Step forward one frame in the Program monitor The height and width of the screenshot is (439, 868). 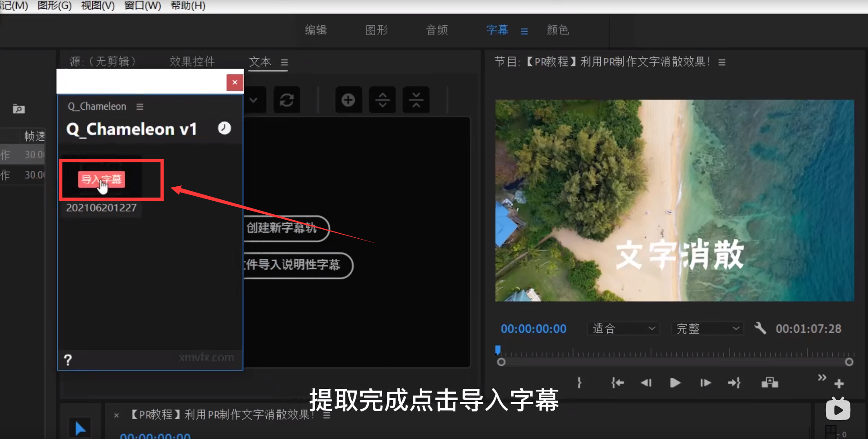point(705,382)
